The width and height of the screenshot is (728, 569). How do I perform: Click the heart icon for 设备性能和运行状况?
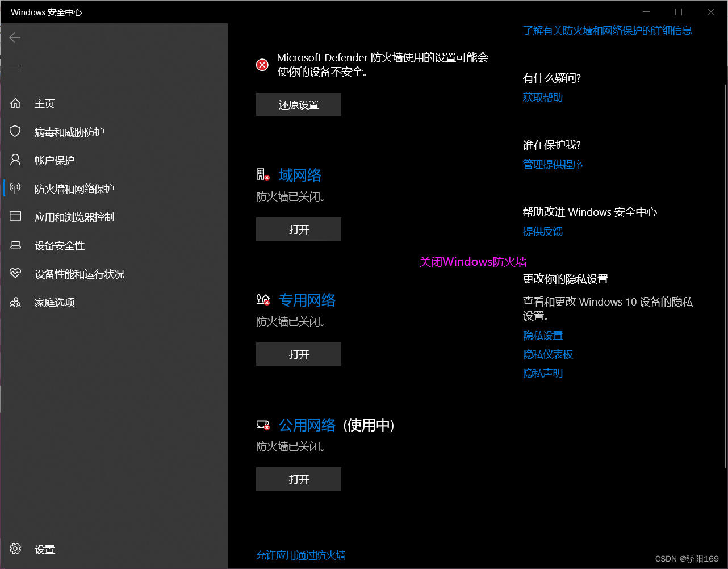[15, 274]
